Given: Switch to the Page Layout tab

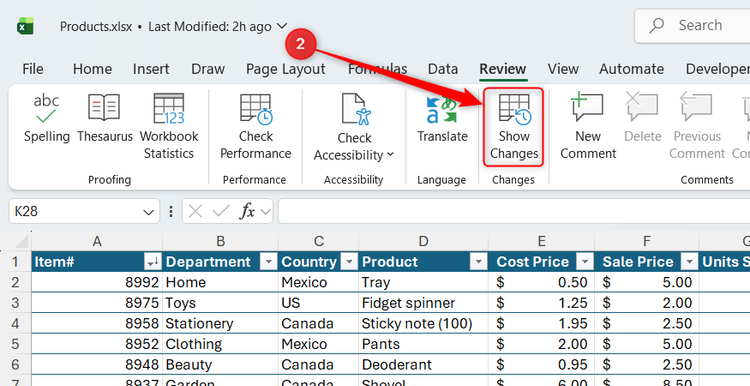Looking at the screenshot, I should 286,69.
